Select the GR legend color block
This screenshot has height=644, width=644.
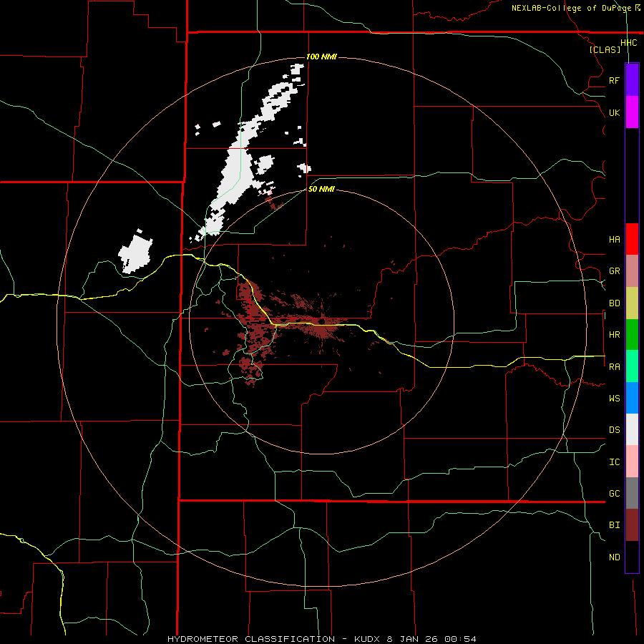click(632, 271)
